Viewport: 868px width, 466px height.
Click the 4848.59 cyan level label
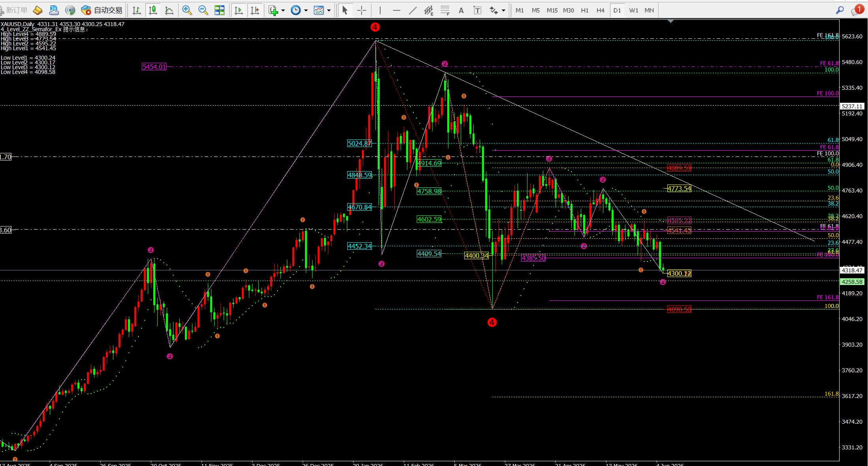(x=360, y=175)
